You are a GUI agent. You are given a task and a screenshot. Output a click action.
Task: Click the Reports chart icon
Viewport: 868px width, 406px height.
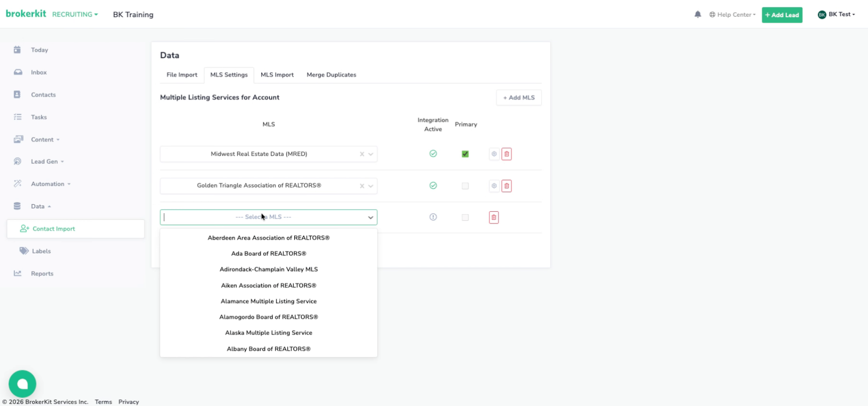(18, 273)
